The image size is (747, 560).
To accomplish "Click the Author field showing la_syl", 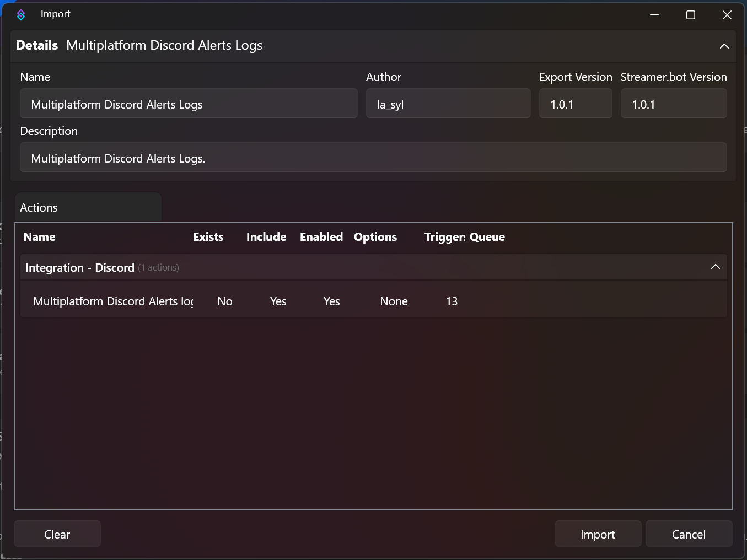I will [x=448, y=104].
